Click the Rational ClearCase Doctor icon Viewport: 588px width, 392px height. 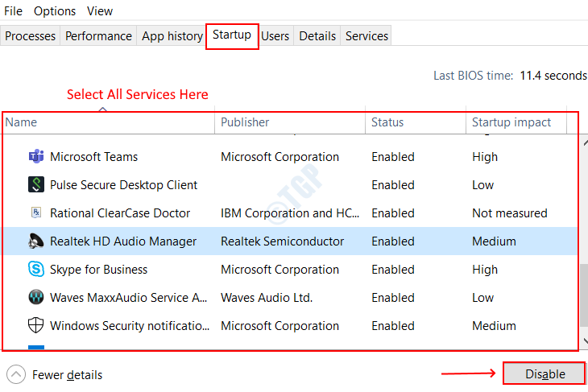pos(36,213)
